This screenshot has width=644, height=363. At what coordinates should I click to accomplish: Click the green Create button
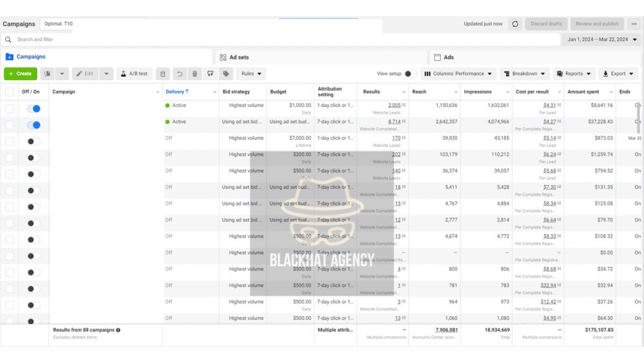[21, 73]
